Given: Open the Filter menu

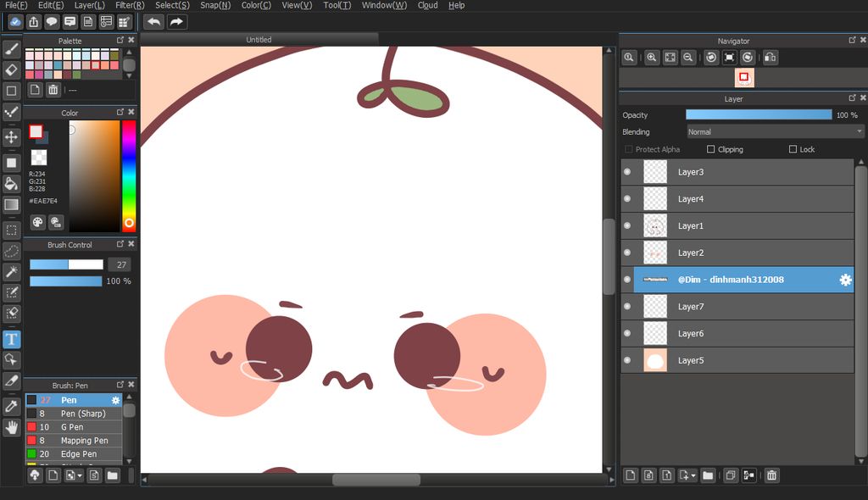Looking at the screenshot, I should [x=130, y=6].
